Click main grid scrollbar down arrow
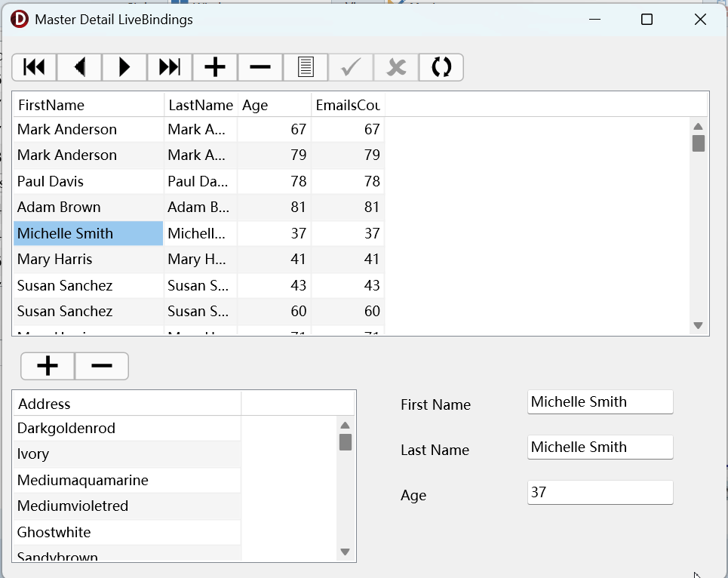 coord(698,325)
